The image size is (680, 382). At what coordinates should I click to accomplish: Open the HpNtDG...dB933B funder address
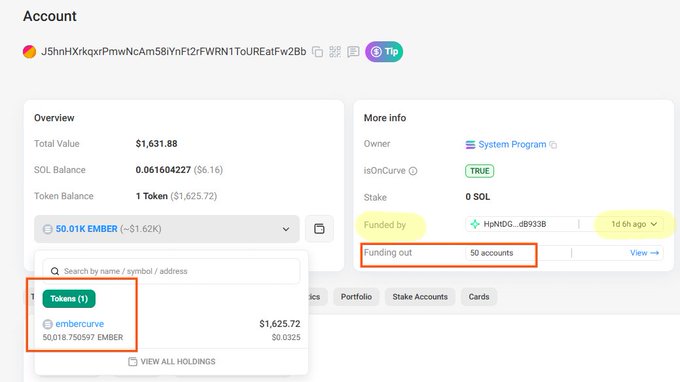point(515,224)
